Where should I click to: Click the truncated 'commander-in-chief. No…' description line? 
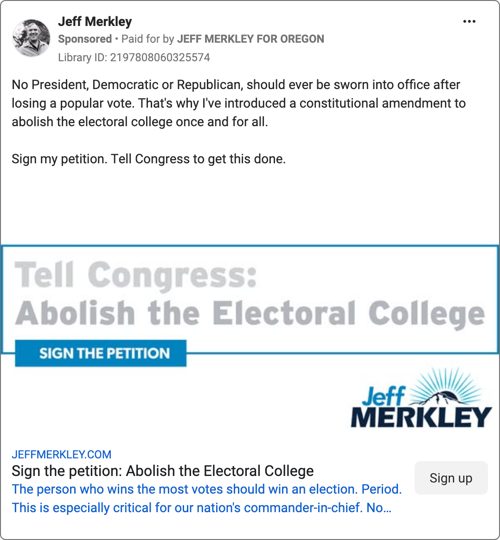point(201,508)
